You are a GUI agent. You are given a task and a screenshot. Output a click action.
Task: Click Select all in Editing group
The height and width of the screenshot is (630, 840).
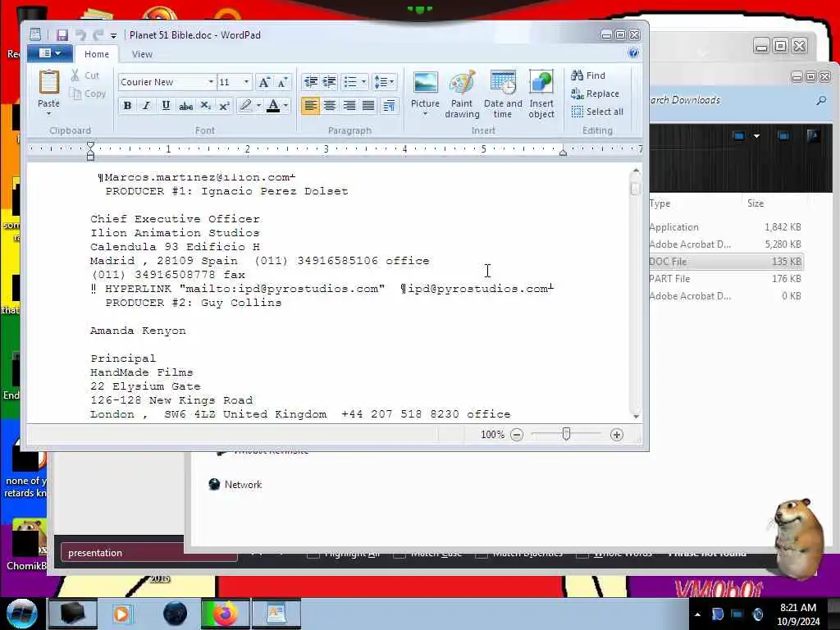[597, 112]
